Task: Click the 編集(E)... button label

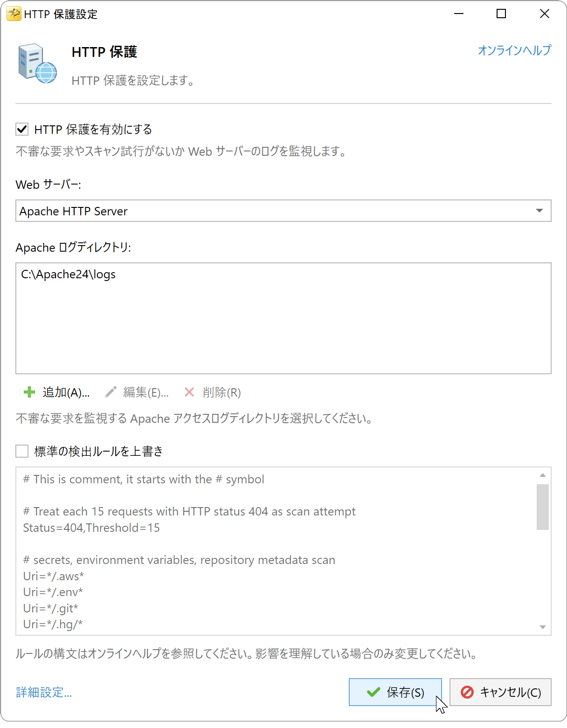Action: click(x=146, y=392)
